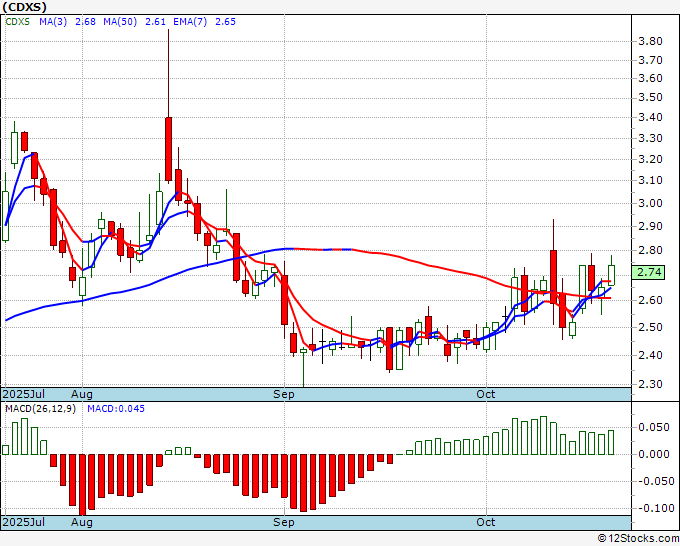Viewport: 680px width, 546px height.
Task: Click the 3.50 price axis label
Action: pos(651,98)
